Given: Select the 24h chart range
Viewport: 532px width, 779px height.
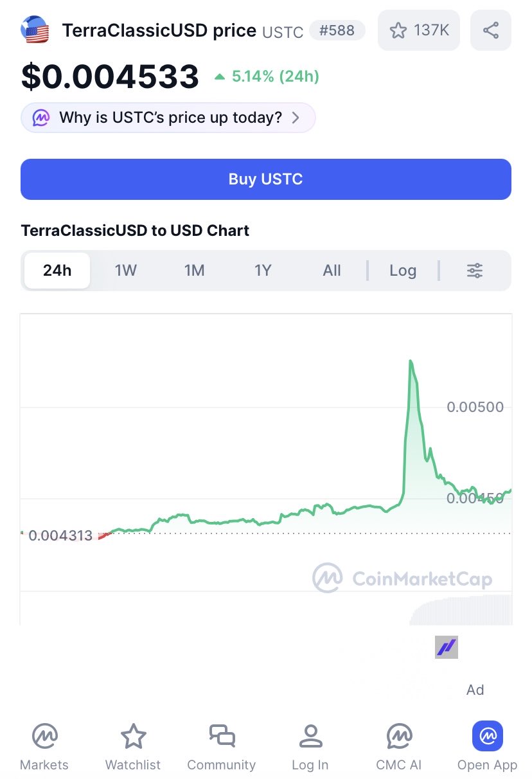Looking at the screenshot, I should pyautogui.click(x=57, y=271).
